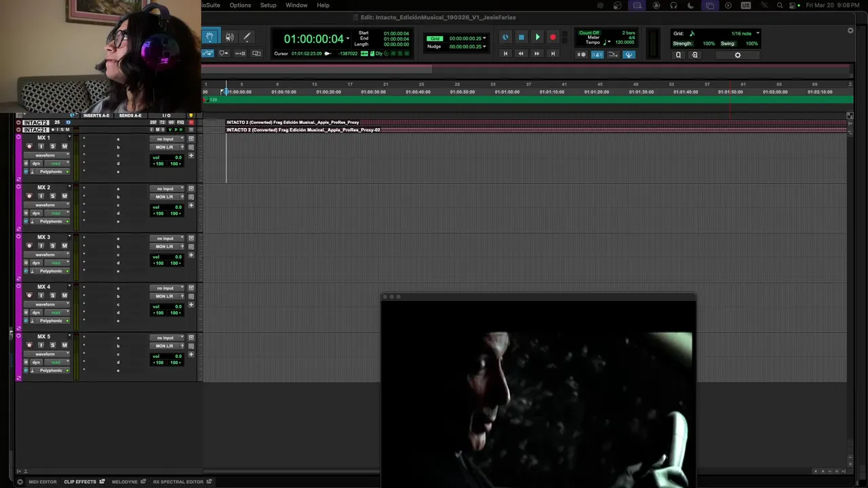
Task: Mute track MX 1
Action: pyautogui.click(x=64, y=146)
